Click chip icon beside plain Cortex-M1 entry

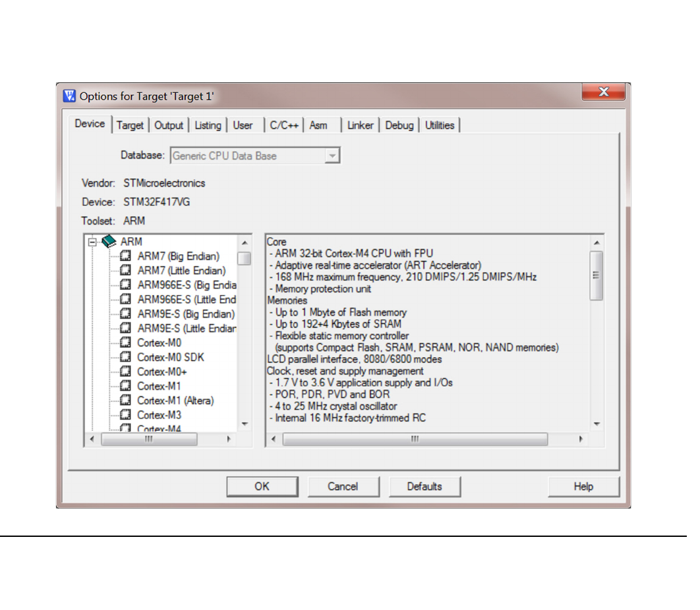tap(125, 385)
